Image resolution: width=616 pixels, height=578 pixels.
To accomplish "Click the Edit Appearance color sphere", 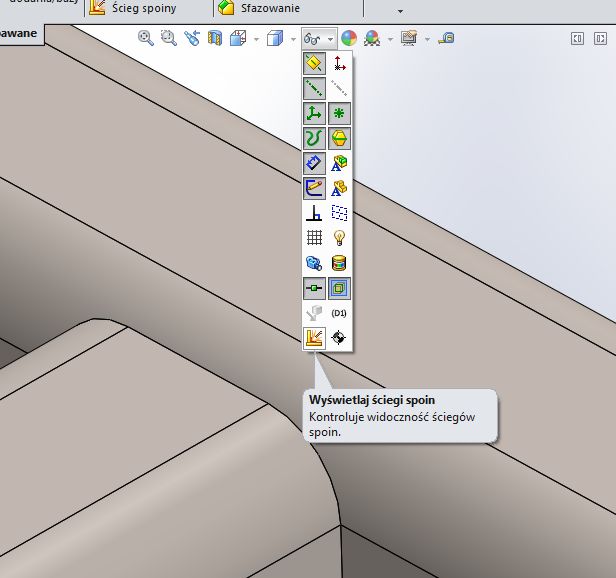I will tap(348, 38).
